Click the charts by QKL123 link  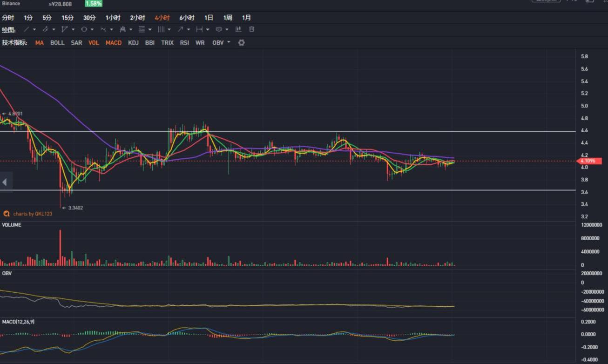[x=32, y=214]
